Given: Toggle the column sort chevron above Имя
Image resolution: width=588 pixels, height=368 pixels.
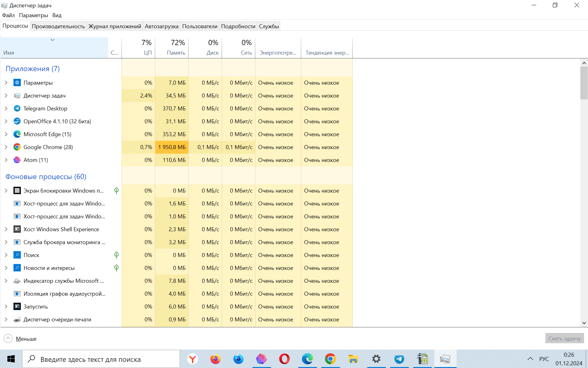Looking at the screenshot, I should coord(53,40).
